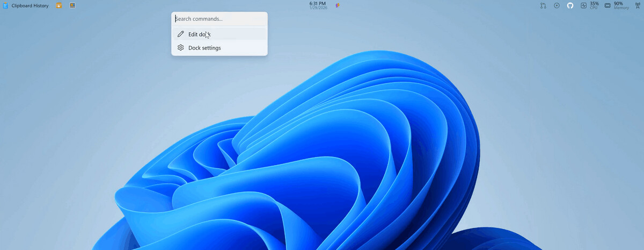644x250 pixels.
Task: Open Clipboard History from the dock
Action: tap(25, 5)
